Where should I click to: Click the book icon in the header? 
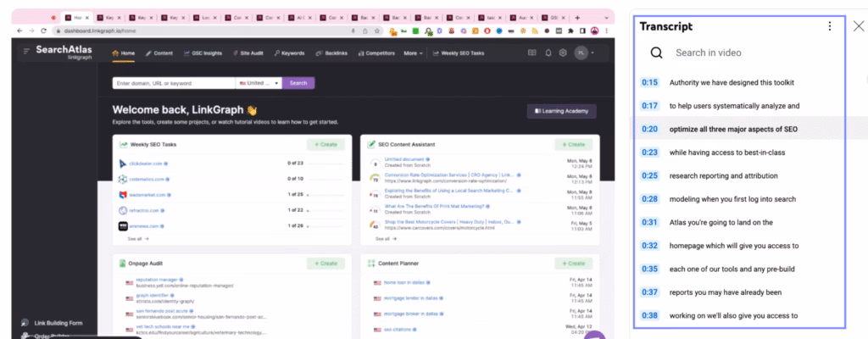tap(532, 53)
